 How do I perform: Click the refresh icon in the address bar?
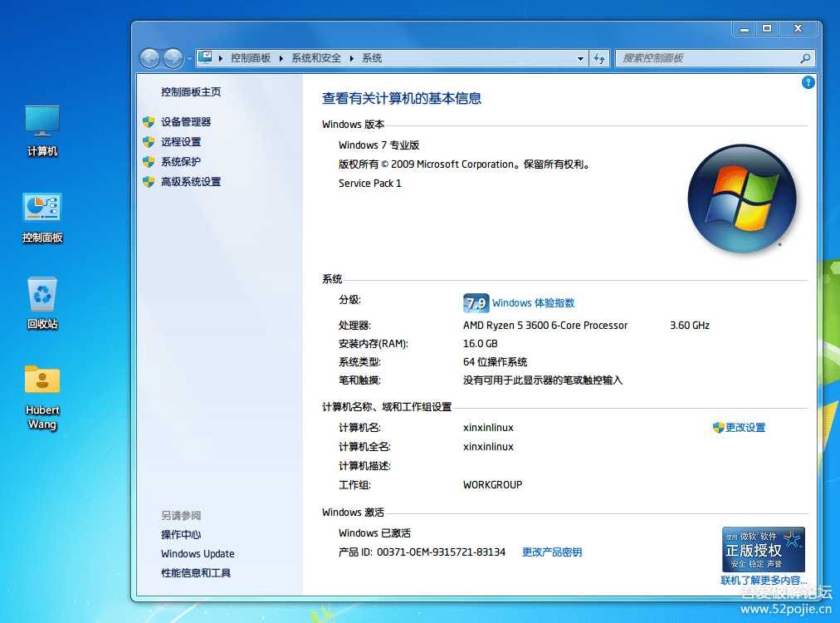tap(599, 58)
